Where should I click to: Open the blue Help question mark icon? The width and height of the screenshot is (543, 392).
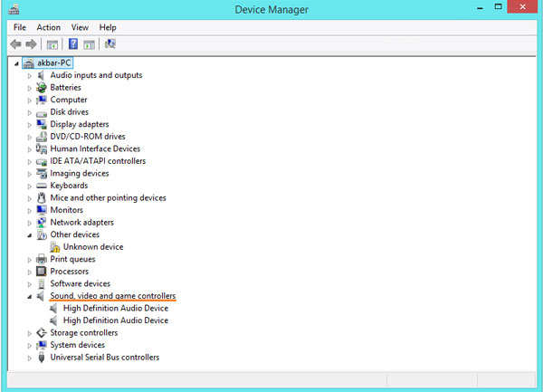(73, 44)
